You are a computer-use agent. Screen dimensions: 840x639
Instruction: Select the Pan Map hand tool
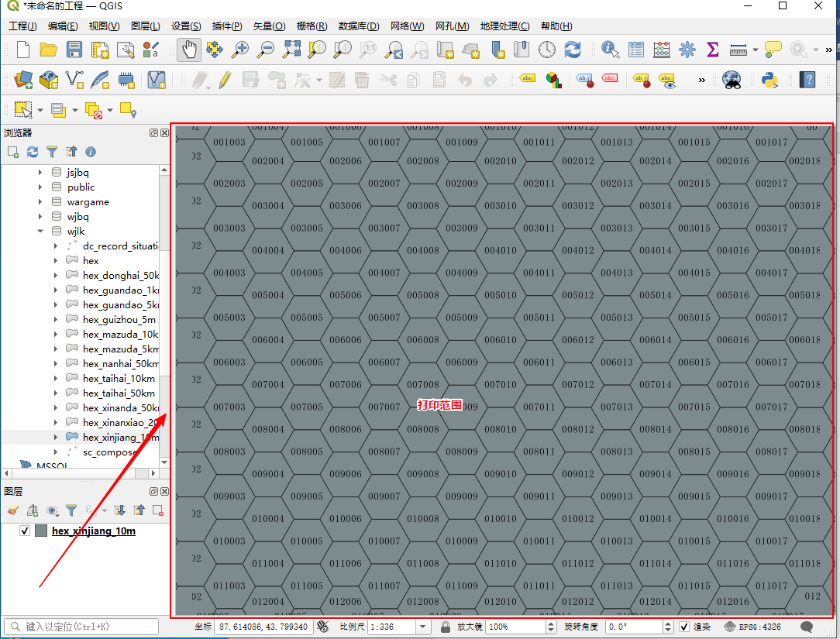coord(189,50)
